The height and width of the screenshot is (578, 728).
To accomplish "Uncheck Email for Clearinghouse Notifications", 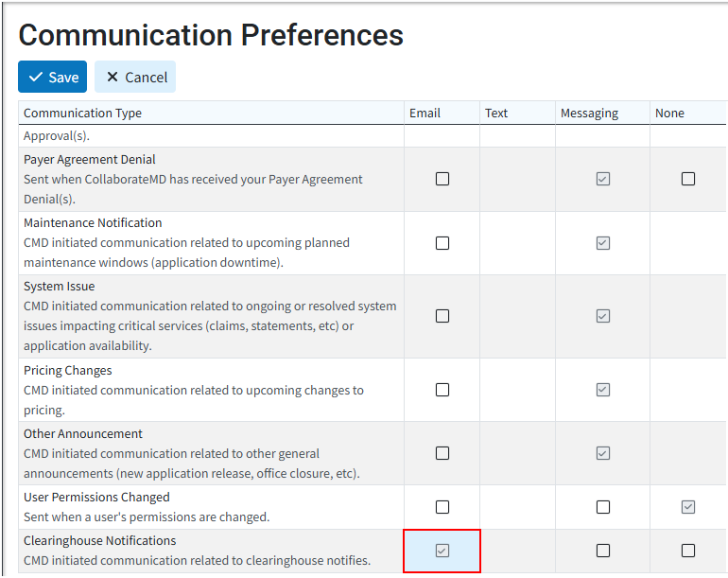I will point(442,551).
